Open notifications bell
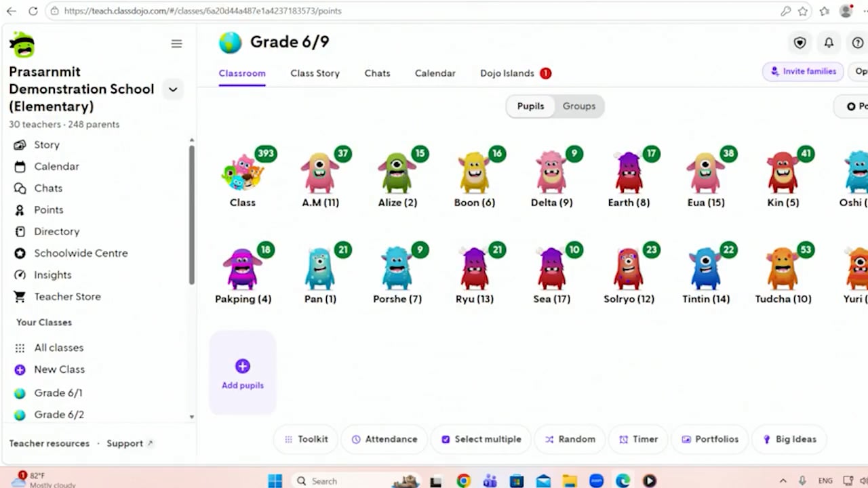 [829, 43]
